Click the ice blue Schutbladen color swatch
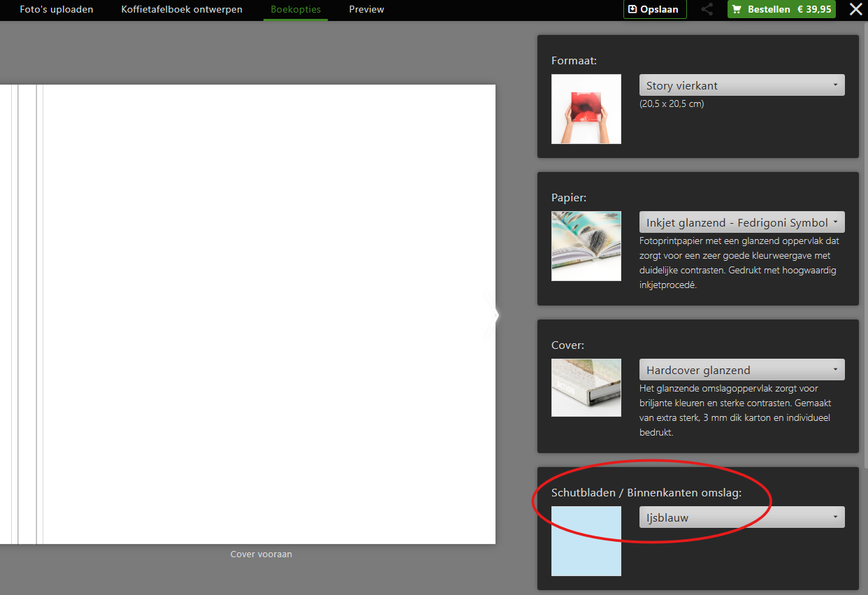Image resolution: width=868 pixels, height=595 pixels. click(x=586, y=541)
